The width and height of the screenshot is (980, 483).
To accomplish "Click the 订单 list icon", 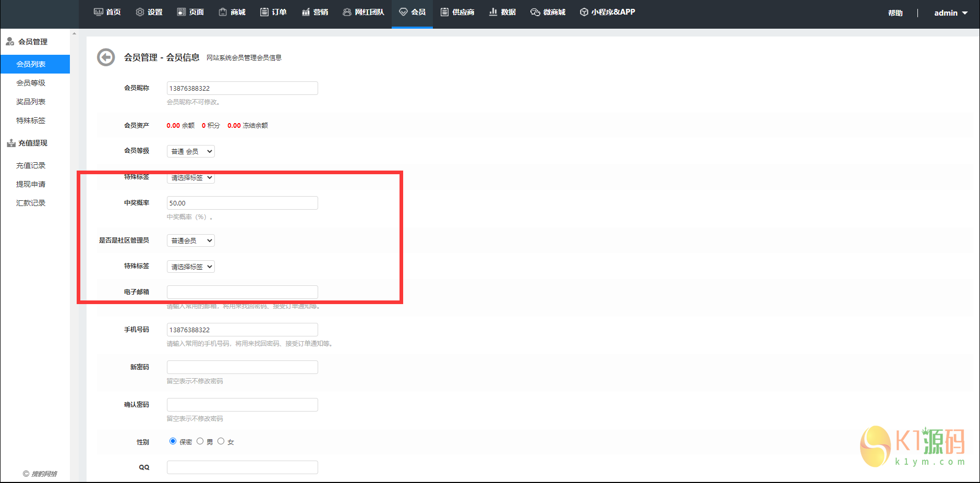I will coord(264,12).
